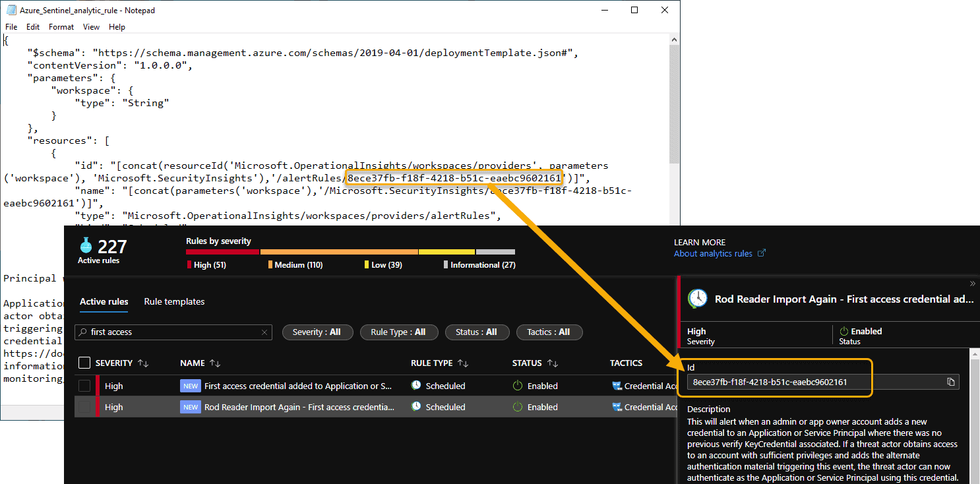The width and height of the screenshot is (980, 484).
Task: Open the Tactics filter dropdown
Action: pos(549,332)
